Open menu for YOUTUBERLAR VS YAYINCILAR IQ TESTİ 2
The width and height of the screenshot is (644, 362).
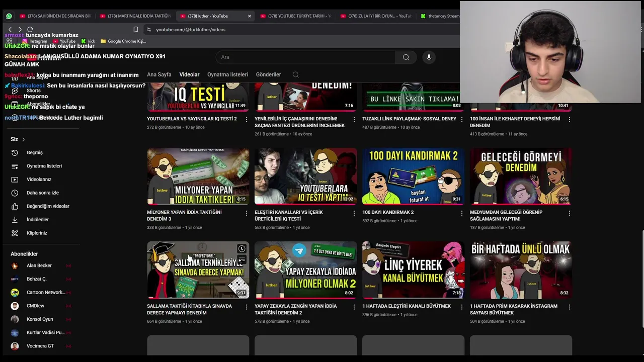[246, 120]
